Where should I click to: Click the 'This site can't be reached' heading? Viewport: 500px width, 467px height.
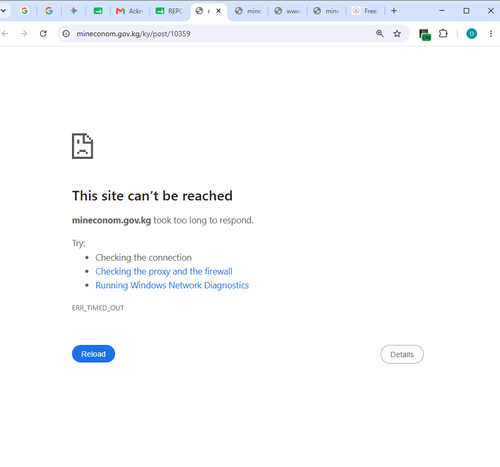pyautogui.click(x=152, y=196)
